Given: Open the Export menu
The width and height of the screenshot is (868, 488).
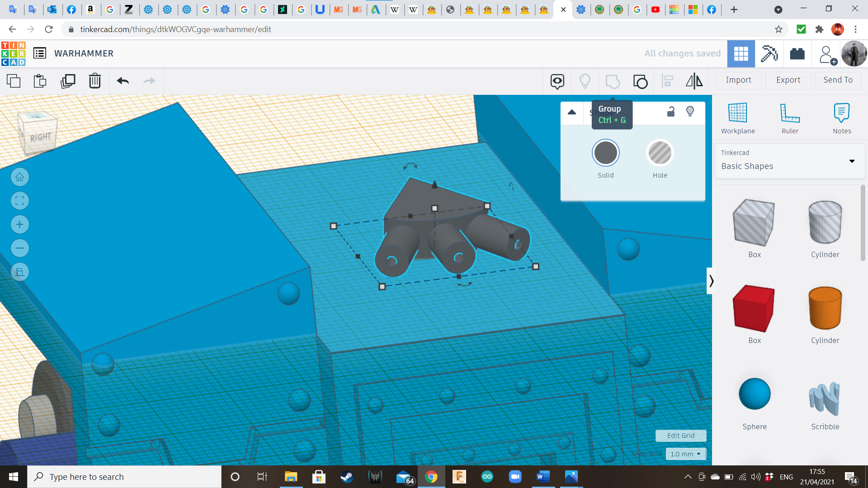Looking at the screenshot, I should tap(788, 80).
